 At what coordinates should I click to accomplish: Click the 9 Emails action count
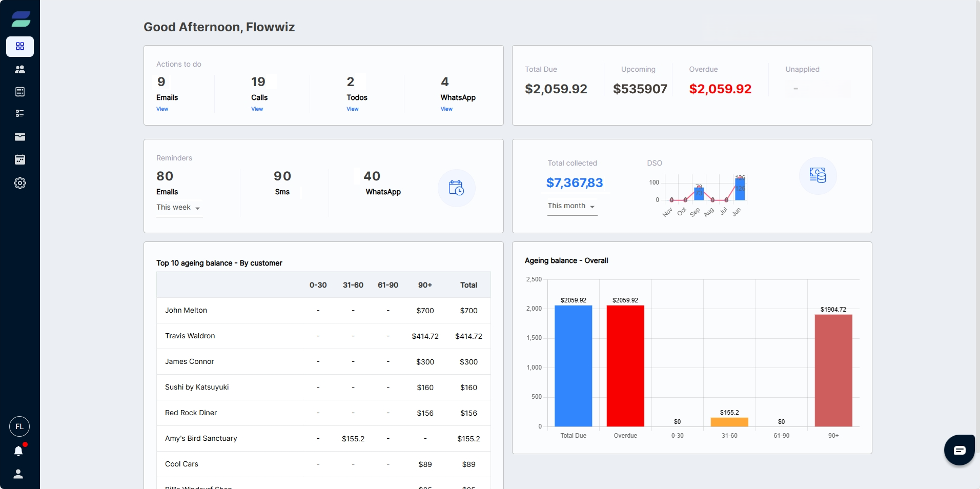[x=161, y=82]
